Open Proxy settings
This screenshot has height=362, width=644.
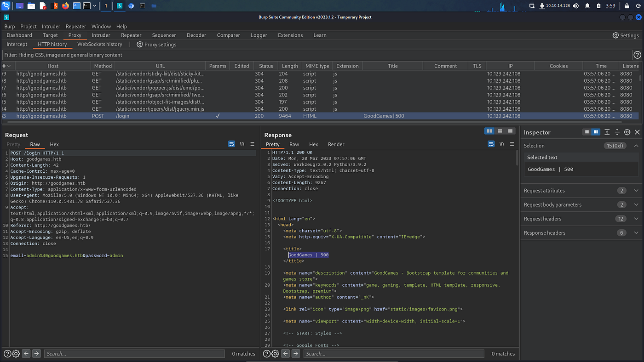coord(156,45)
